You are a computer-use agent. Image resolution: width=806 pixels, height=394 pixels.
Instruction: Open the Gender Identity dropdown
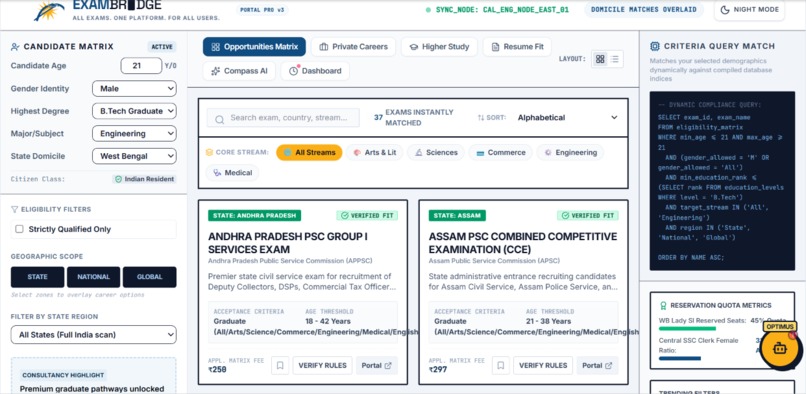(x=134, y=88)
